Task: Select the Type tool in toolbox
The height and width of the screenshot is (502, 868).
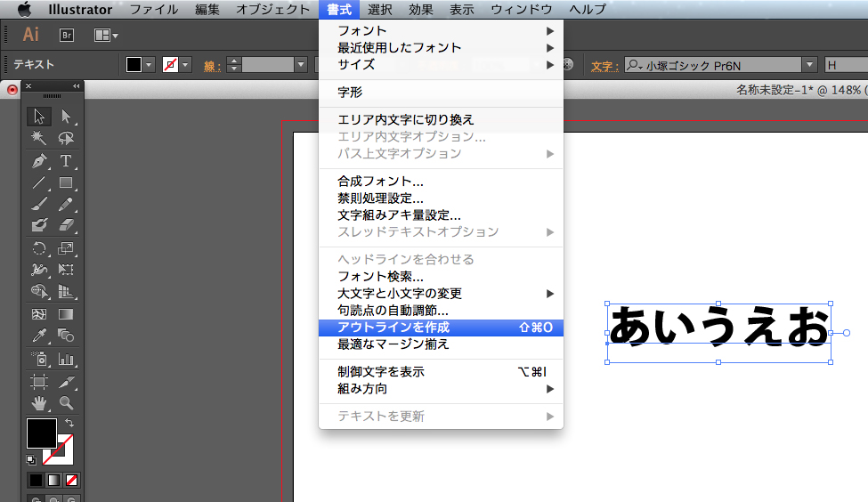Action: [x=66, y=161]
